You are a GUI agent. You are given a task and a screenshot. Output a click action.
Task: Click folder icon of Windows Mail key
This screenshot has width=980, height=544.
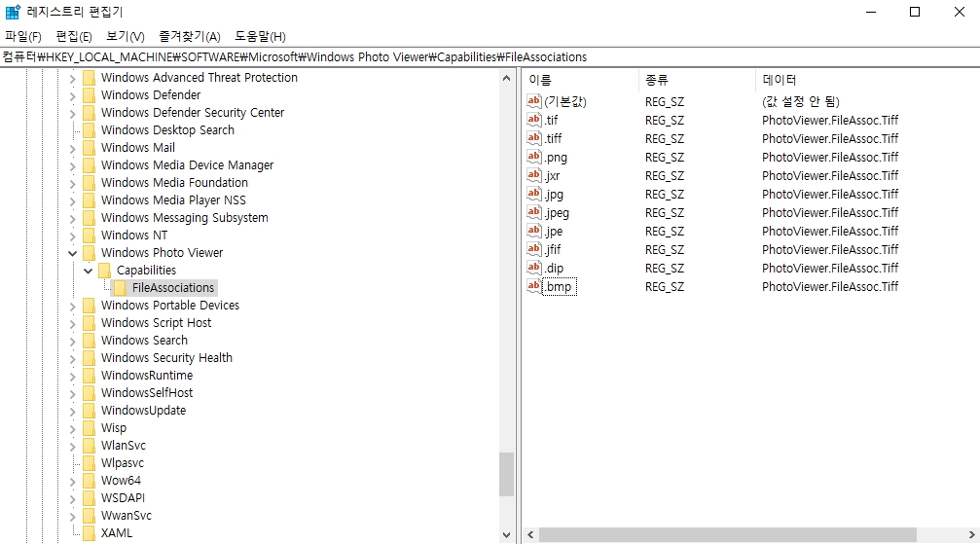[90, 148]
